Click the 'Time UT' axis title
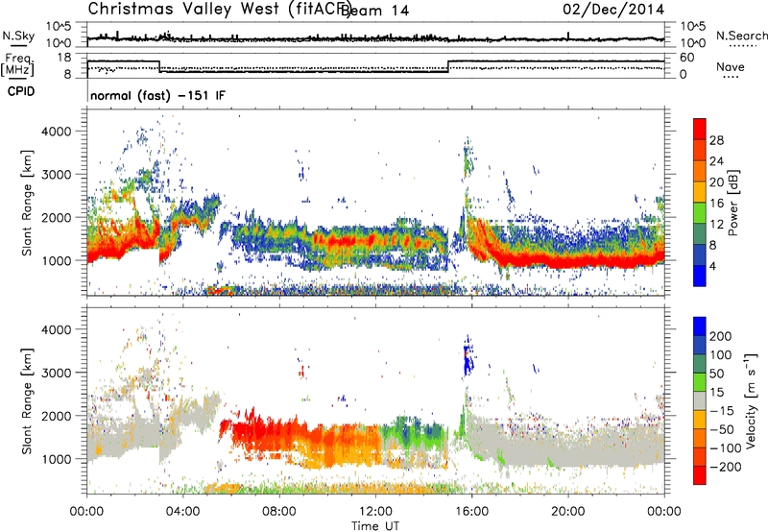Image resolution: width=768 pixels, height=532 pixels. click(375, 525)
